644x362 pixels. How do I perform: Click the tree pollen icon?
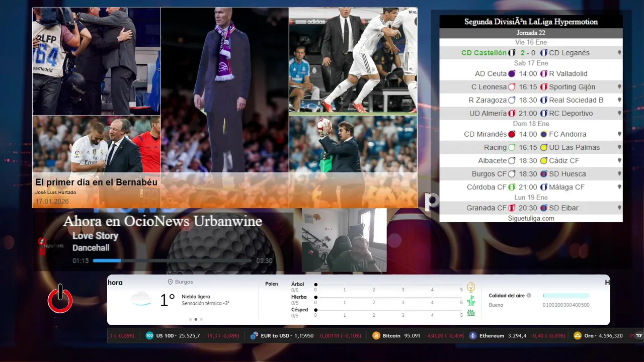coord(471,287)
